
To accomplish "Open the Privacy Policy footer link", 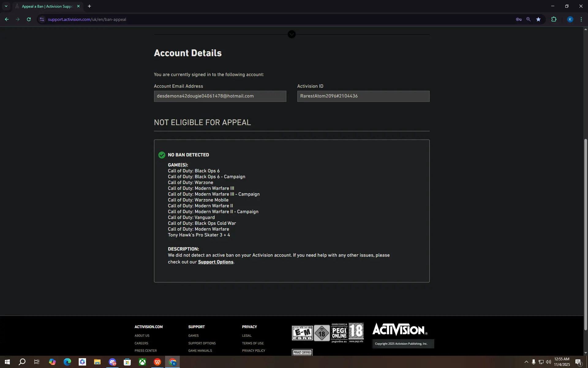I will click(x=253, y=351).
